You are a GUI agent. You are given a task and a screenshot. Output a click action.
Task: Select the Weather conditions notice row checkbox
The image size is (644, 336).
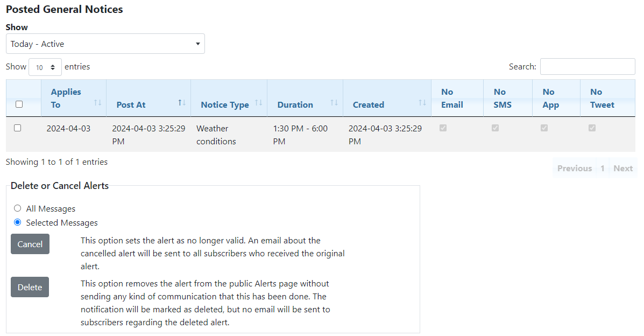pyautogui.click(x=17, y=128)
